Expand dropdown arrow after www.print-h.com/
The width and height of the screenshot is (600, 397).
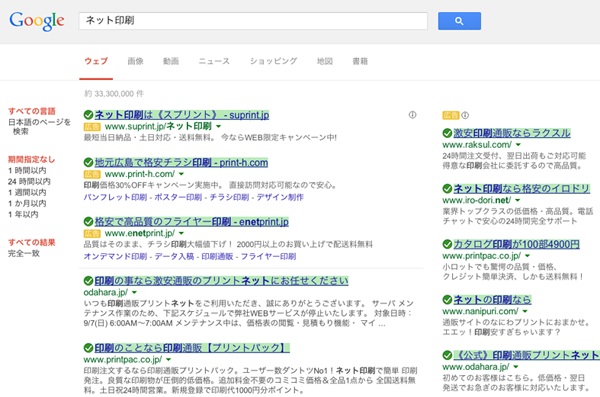click(x=181, y=174)
